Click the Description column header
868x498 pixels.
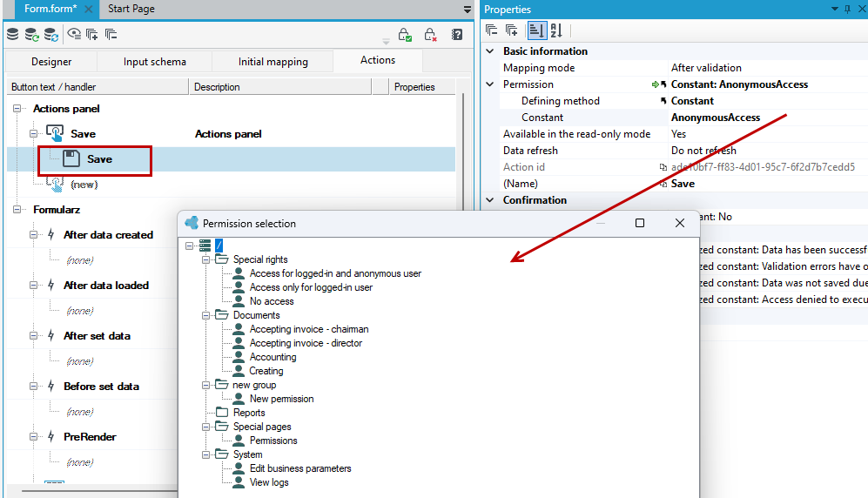[280, 87]
